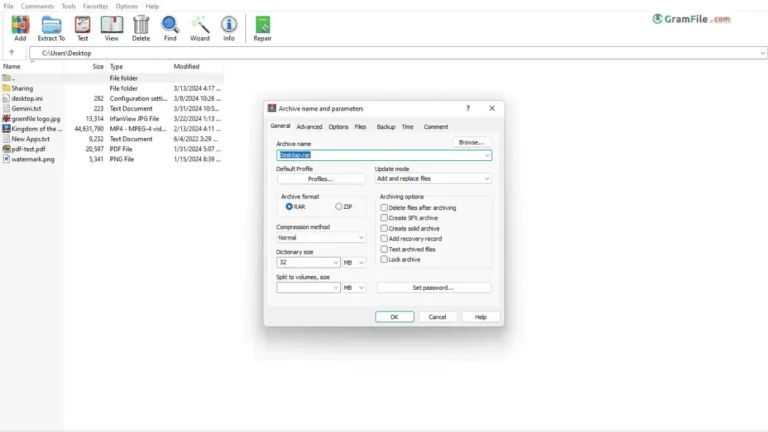The image size is (768, 432).
Task: Click the Cancel button
Action: 437,317
